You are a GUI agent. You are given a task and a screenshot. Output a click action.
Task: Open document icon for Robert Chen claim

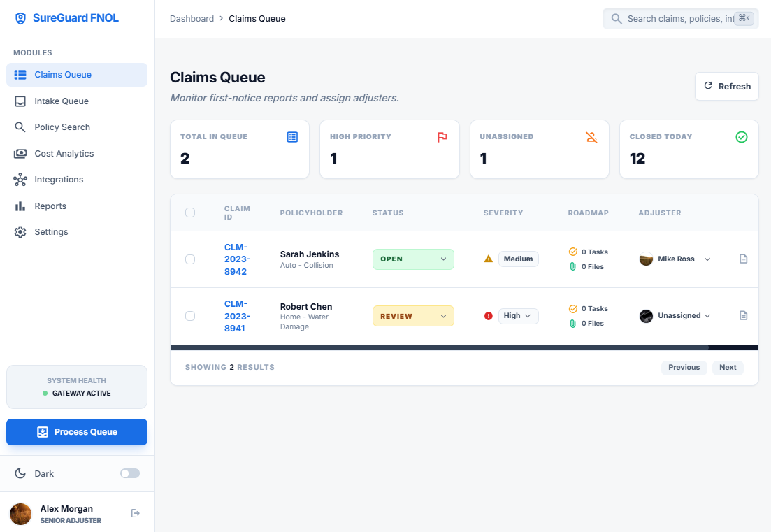point(743,316)
